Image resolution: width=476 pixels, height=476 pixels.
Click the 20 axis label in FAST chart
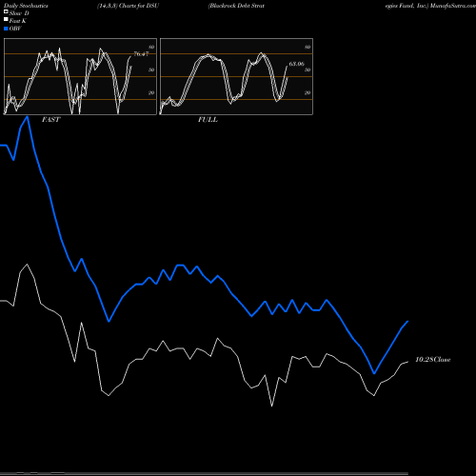pos(151,92)
